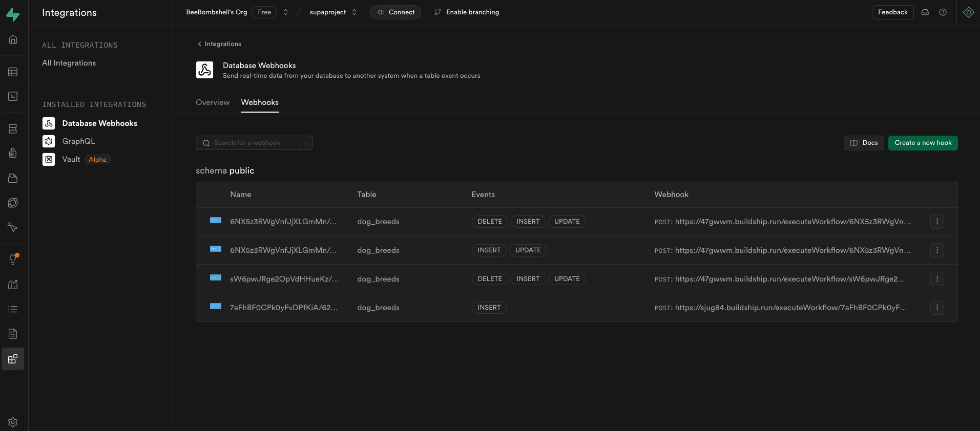Viewport: 980px width, 431px height.
Task: Click the Vault integration icon
Action: click(x=49, y=159)
